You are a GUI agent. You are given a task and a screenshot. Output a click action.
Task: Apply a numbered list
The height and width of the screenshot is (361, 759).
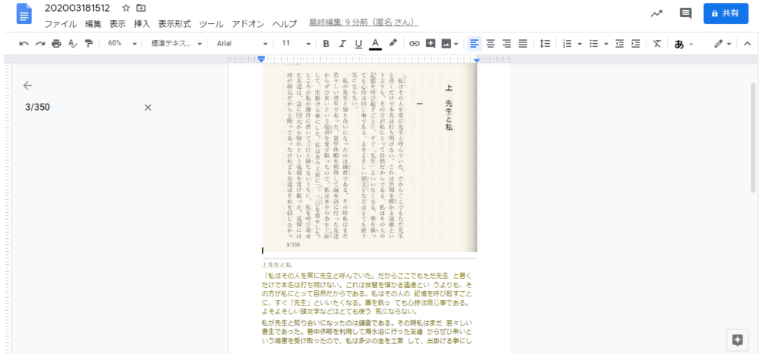pyautogui.click(x=567, y=44)
